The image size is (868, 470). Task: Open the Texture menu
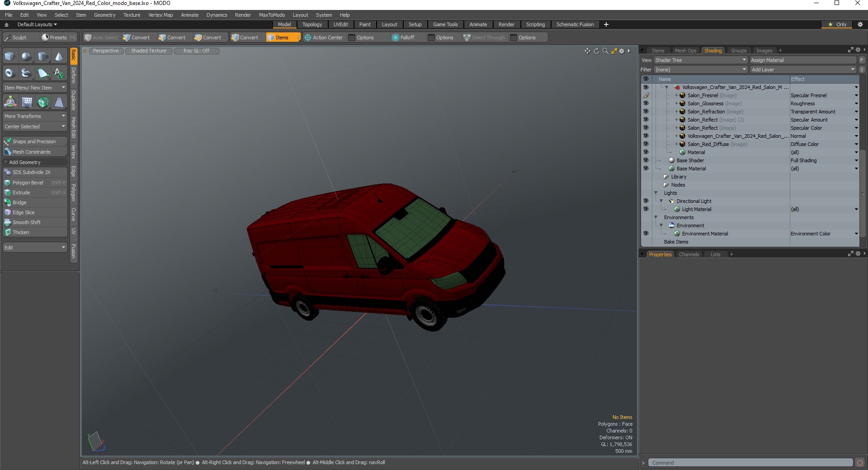(132, 15)
